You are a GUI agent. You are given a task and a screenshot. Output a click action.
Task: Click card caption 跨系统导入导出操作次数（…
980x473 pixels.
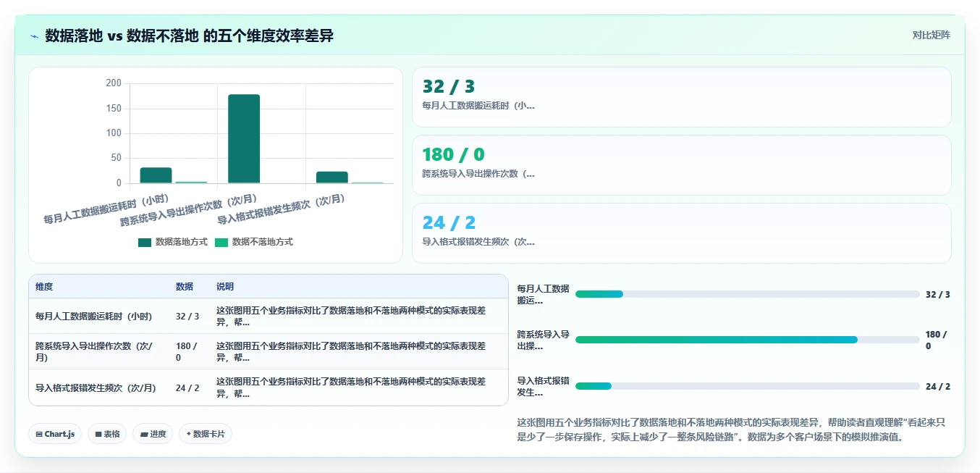point(478,174)
